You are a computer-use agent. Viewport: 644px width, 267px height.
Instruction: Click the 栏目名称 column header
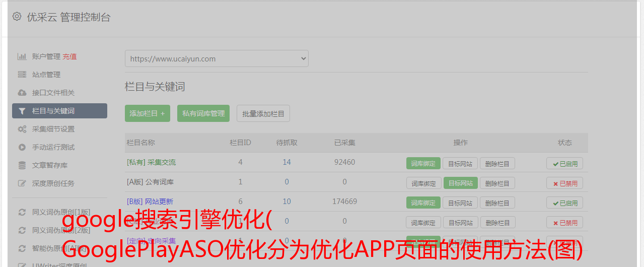click(140, 143)
